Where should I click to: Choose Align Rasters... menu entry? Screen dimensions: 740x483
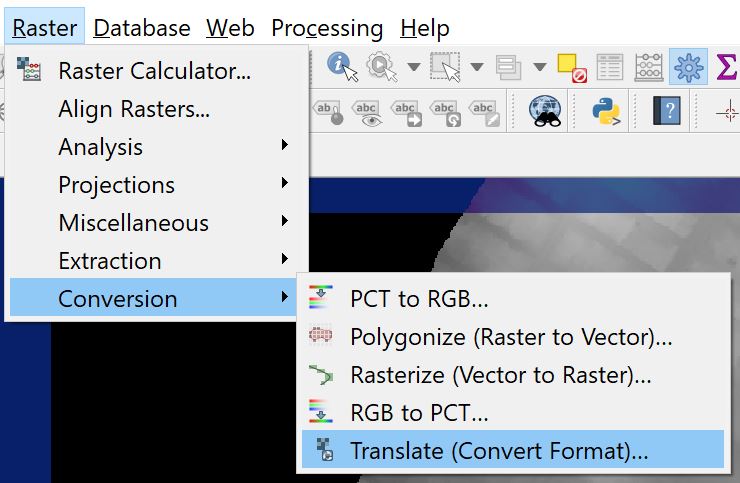coord(158,109)
